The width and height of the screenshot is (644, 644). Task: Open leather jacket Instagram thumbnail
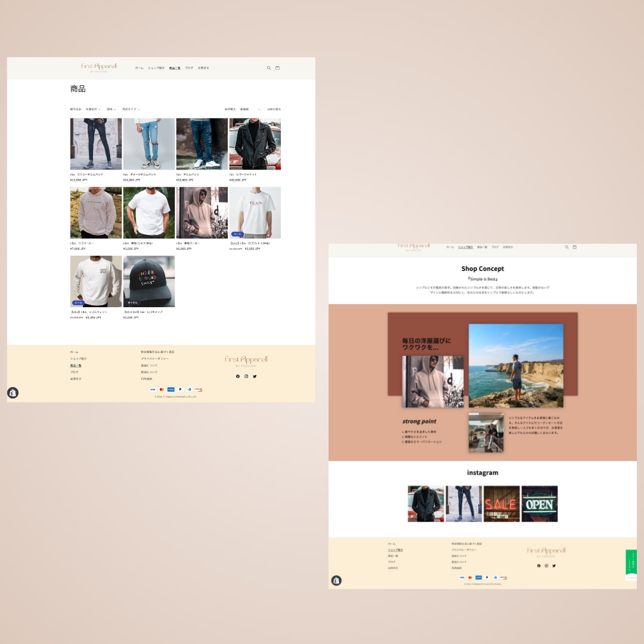426,504
